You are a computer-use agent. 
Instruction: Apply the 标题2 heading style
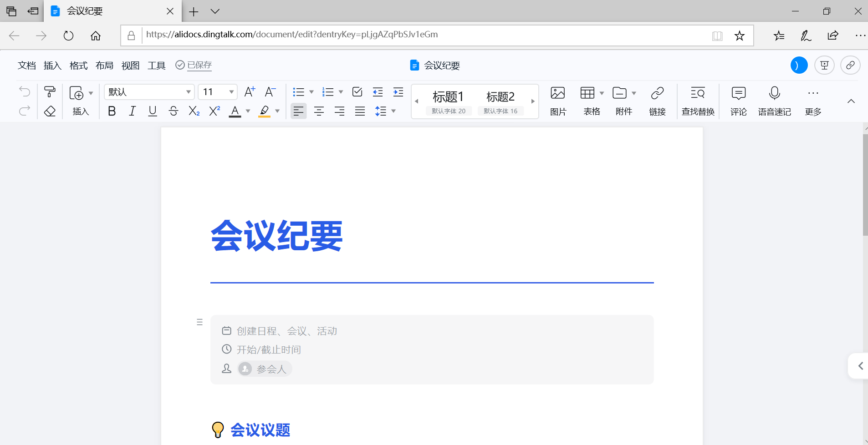click(500, 101)
